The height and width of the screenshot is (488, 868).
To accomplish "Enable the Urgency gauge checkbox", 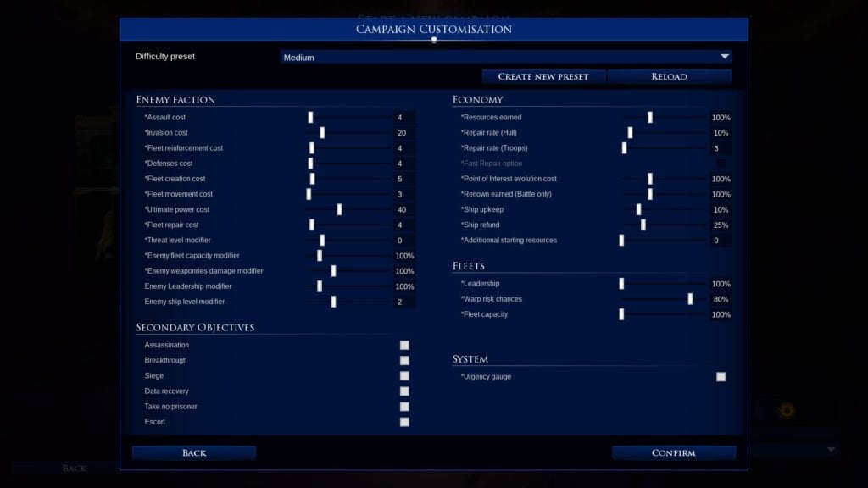I will pos(721,376).
